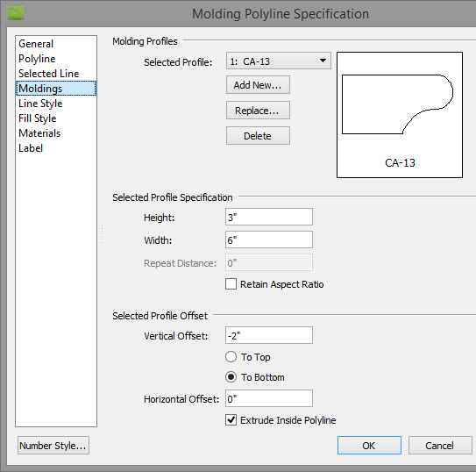Select the To Bottom radio button
The image size is (476, 472).
coord(231,377)
